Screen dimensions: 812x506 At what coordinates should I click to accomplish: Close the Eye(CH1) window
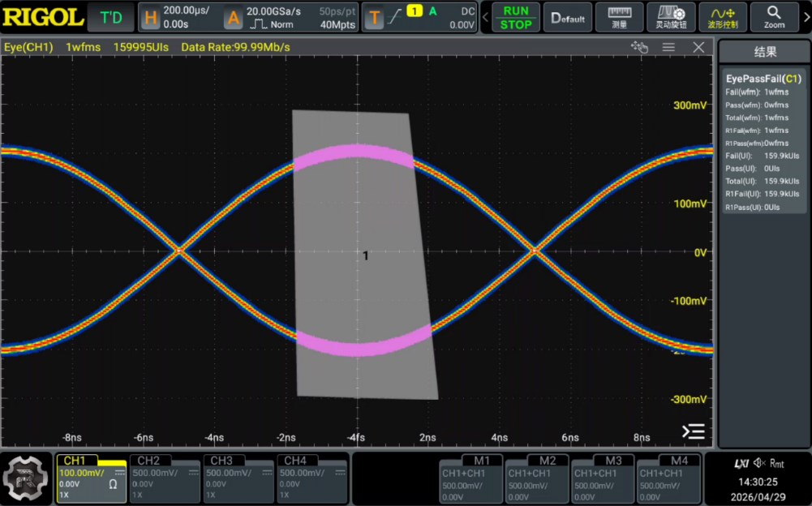pos(698,47)
